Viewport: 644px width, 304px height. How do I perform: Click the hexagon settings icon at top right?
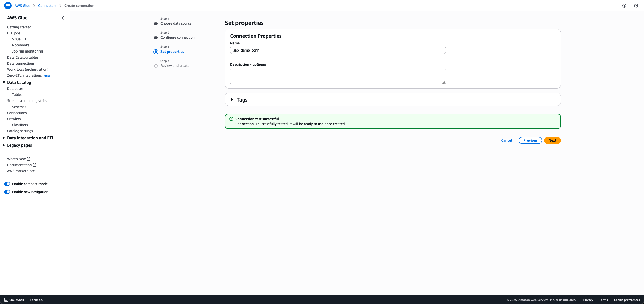(x=636, y=6)
